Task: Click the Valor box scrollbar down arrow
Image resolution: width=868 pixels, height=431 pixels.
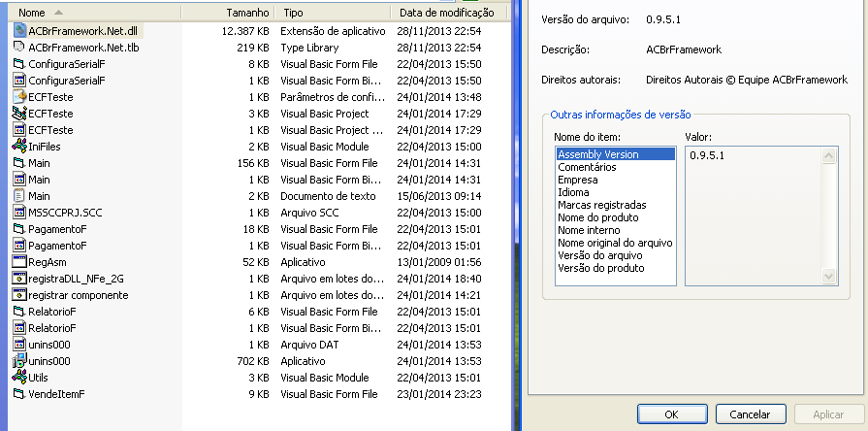Action: pyautogui.click(x=828, y=276)
